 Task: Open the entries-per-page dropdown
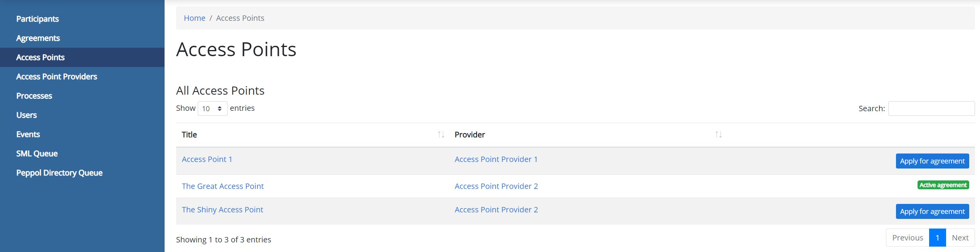pyautogui.click(x=212, y=108)
